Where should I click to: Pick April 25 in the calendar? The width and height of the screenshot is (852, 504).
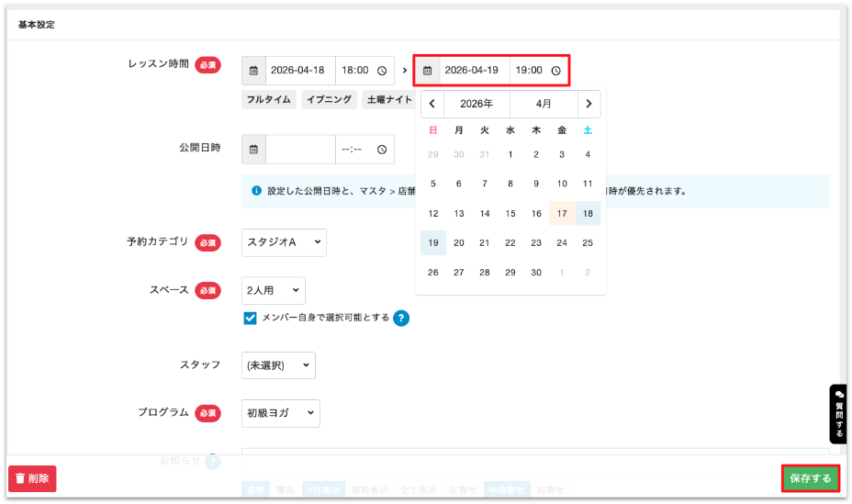(x=588, y=242)
